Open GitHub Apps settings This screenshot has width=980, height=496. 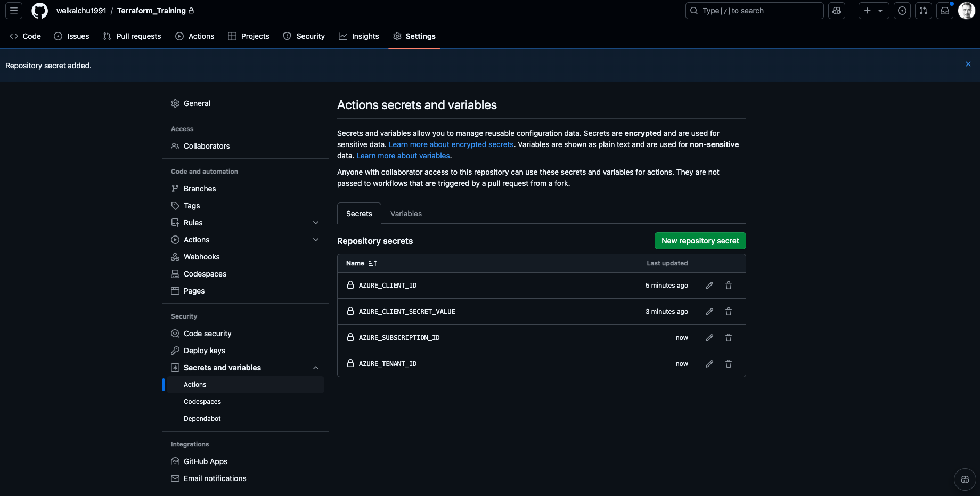[x=246, y=461]
